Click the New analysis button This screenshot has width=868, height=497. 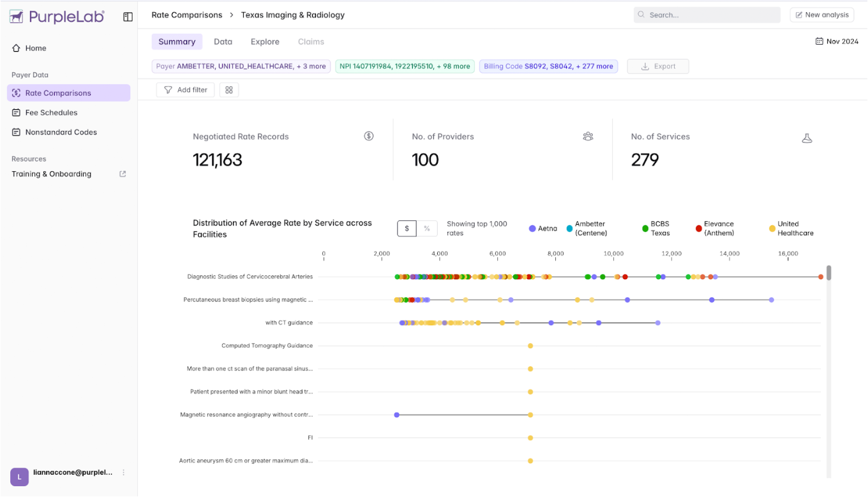821,15
